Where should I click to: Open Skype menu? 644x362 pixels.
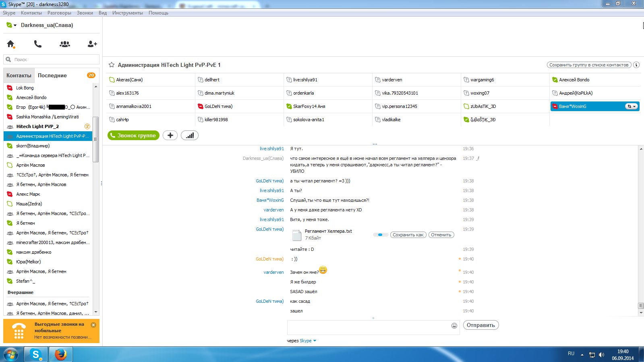pos(9,13)
